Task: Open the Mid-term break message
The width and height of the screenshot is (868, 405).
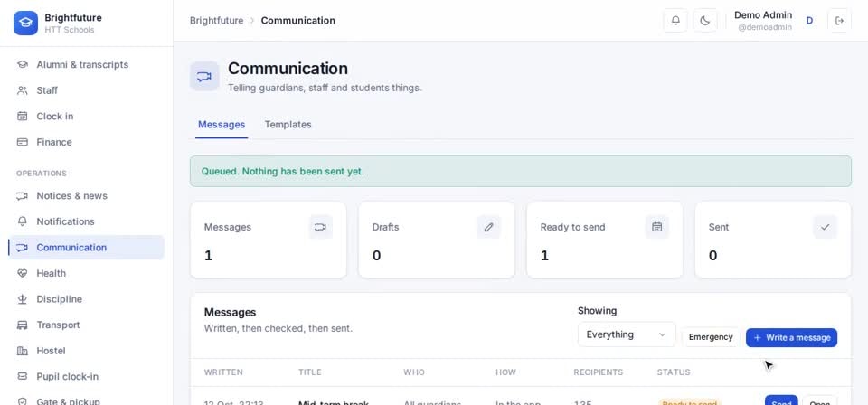Action: [x=820, y=401]
